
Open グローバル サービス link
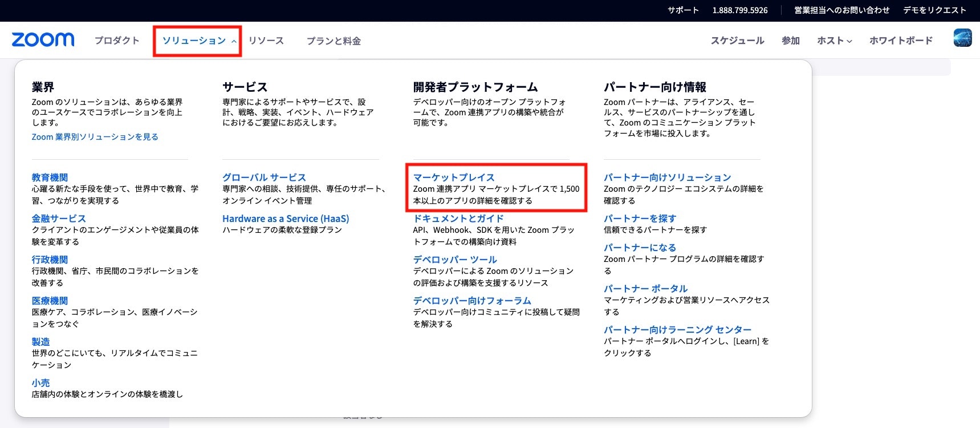[x=264, y=177]
